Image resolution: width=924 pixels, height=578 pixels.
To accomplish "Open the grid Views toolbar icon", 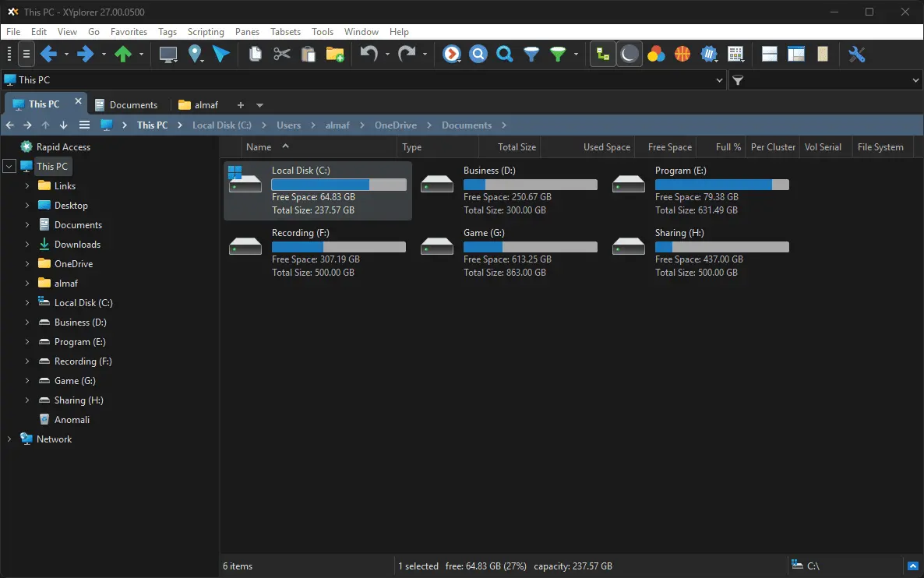I will [735, 55].
